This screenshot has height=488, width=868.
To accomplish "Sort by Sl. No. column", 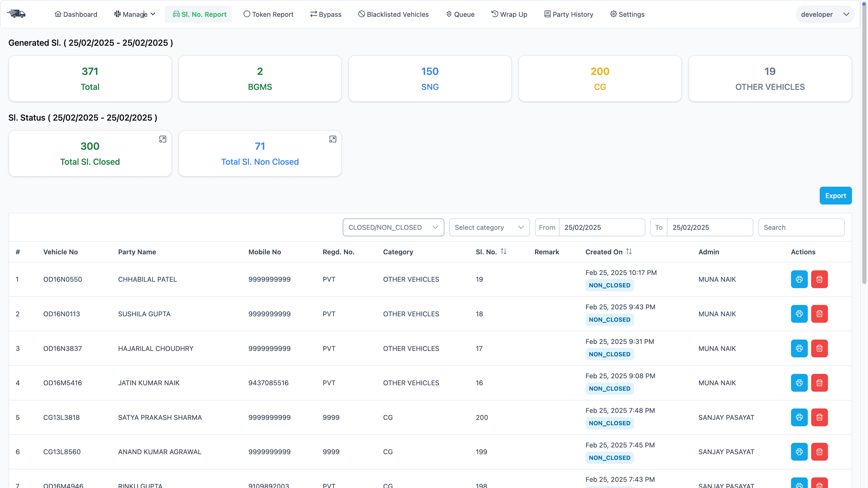I will [x=503, y=251].
